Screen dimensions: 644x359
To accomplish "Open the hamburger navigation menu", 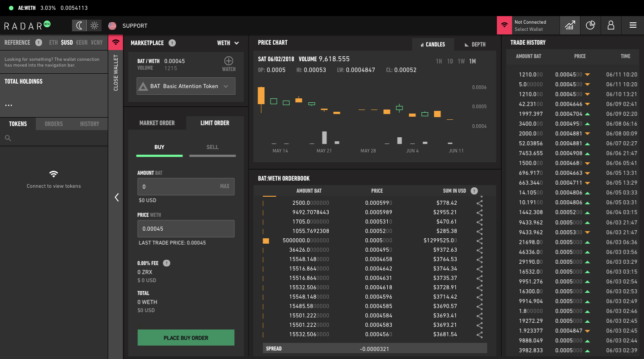I will (x=633, y=25).
